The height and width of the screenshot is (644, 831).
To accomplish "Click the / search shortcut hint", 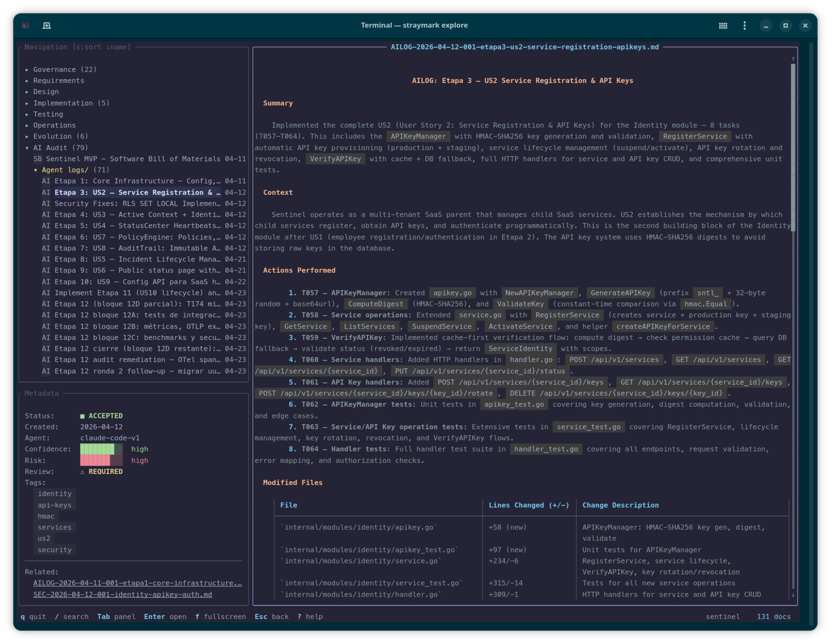I will click(72, 616).
